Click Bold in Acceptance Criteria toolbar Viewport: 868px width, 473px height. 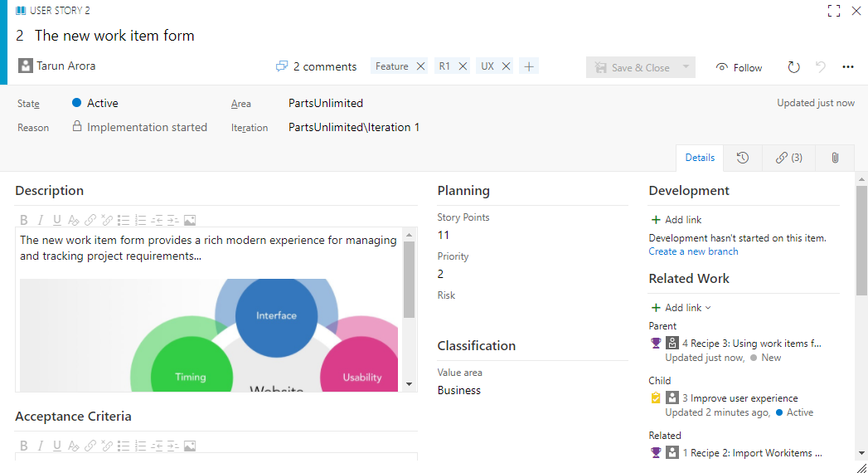click(x=24, y=446)
